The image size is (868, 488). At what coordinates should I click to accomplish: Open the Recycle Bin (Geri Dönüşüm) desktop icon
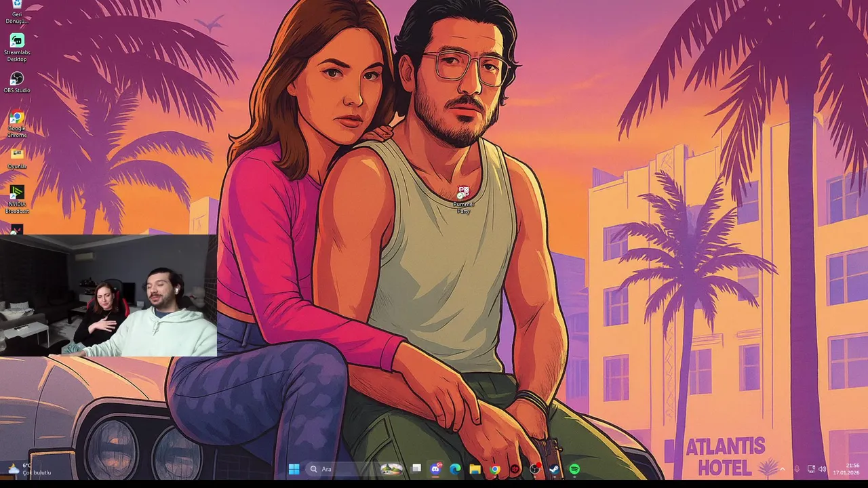point(17,12)
